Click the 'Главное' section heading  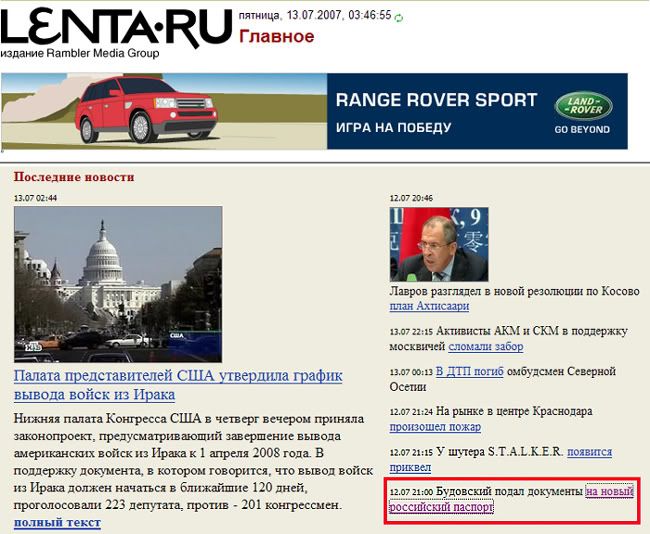click(276, 36)
